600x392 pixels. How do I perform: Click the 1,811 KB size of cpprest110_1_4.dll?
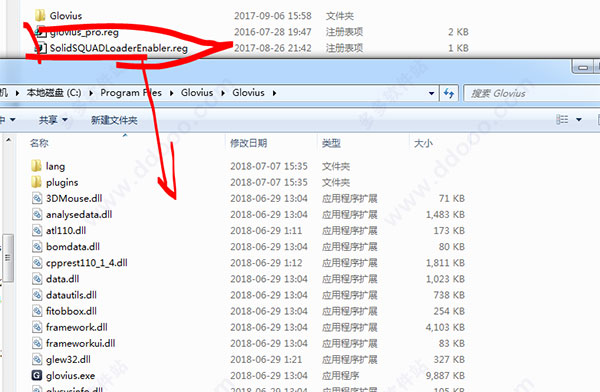tap(445, 263)
